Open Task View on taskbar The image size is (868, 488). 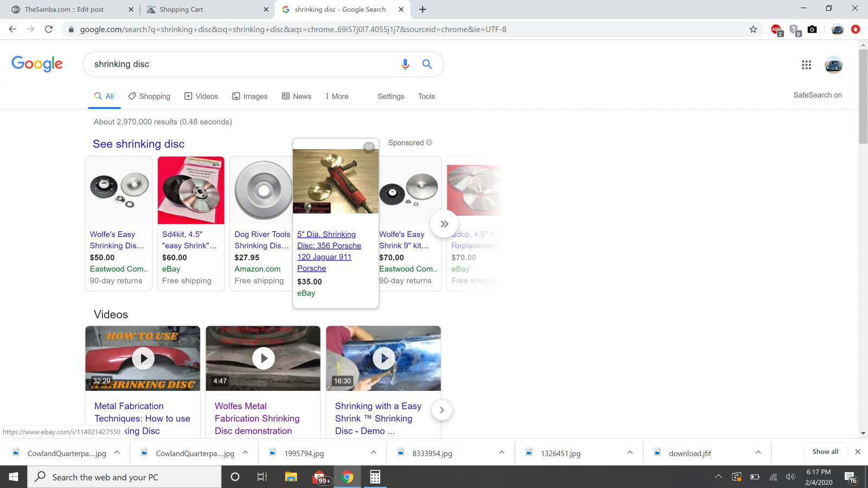point(262,477)
